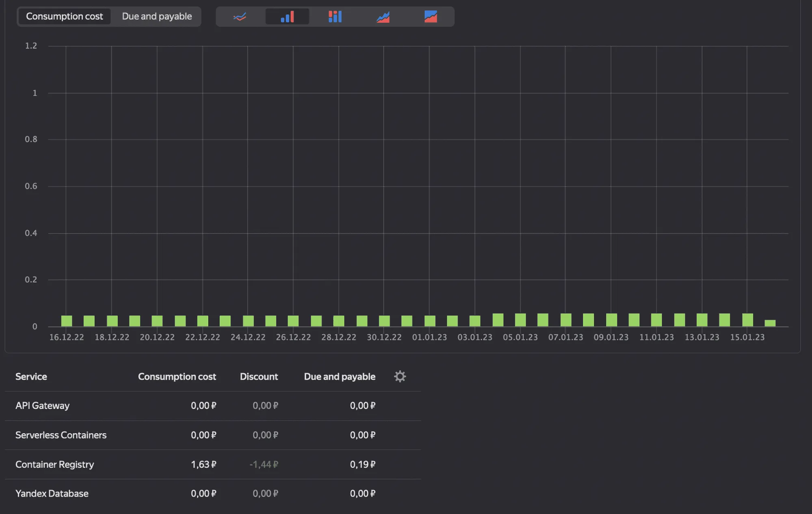812x514 pixels.
Task: Click Container Registry discount -1,44 ₽
Action: [264, 464]
